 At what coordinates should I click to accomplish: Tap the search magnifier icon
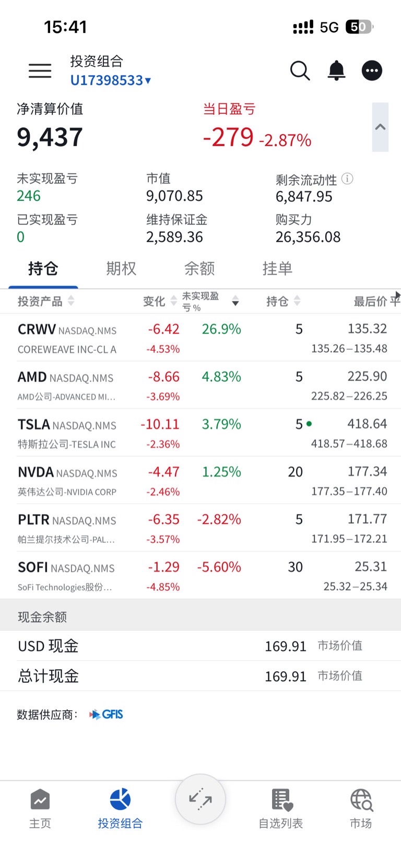coord(300,70)
